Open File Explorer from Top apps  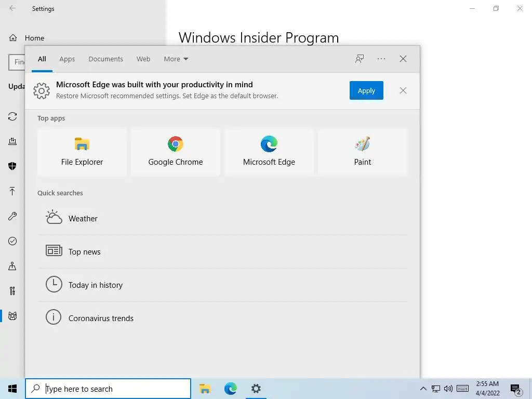coord(82,152)
